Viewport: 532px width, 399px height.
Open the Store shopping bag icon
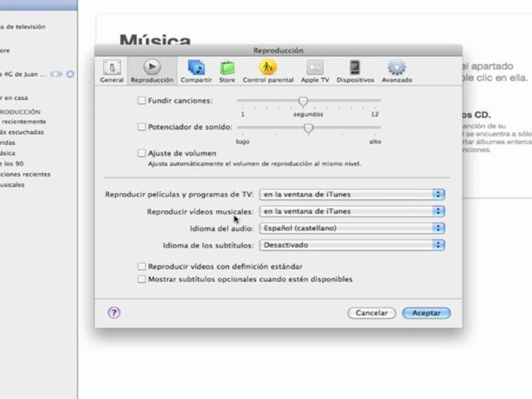click(x=227, y=71)
